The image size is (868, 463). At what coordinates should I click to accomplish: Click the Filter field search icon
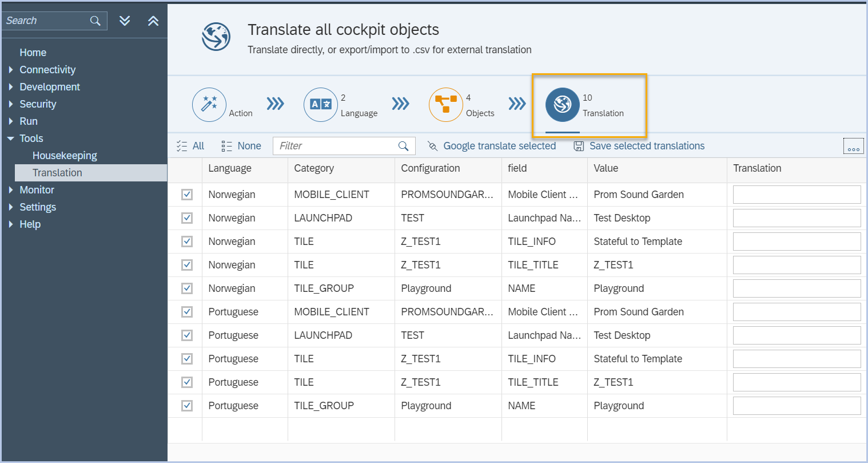coord(403,146)
